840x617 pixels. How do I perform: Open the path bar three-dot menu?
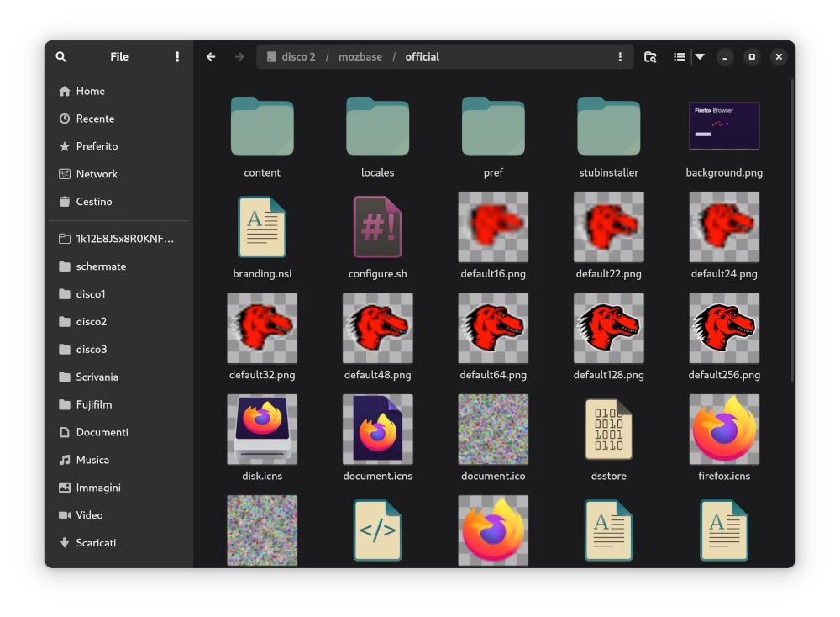click(x=621, y=57)
